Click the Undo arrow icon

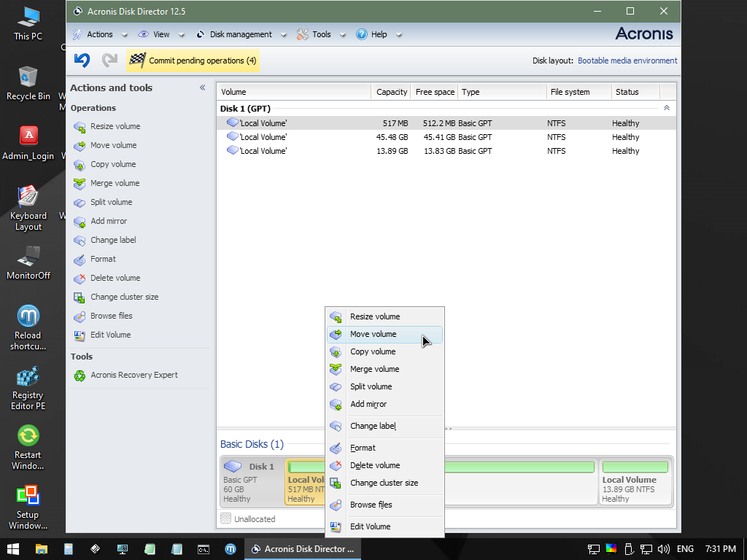[82, 60]
